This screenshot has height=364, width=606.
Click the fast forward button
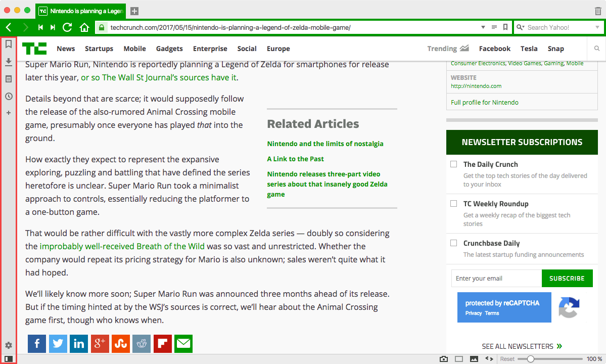click(x=53, y=27)
